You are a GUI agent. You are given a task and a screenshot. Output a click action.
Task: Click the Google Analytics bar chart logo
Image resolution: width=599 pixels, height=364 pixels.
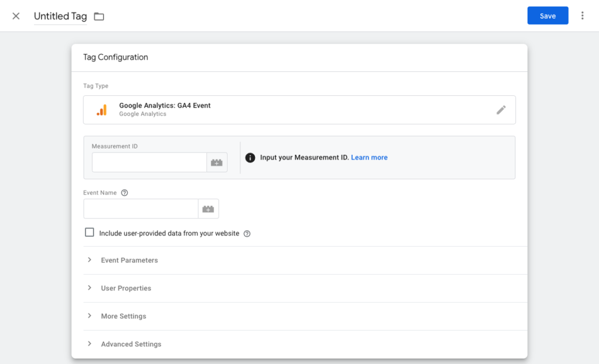(102, 110)
